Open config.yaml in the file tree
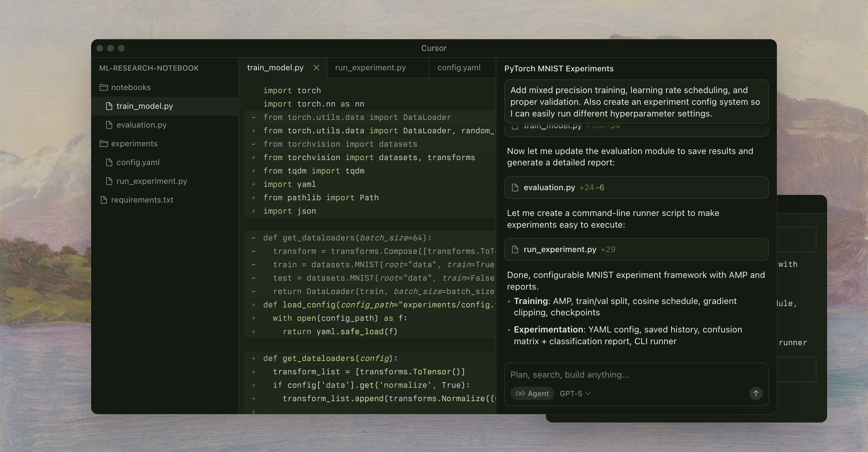 click(x=138, y=162)
